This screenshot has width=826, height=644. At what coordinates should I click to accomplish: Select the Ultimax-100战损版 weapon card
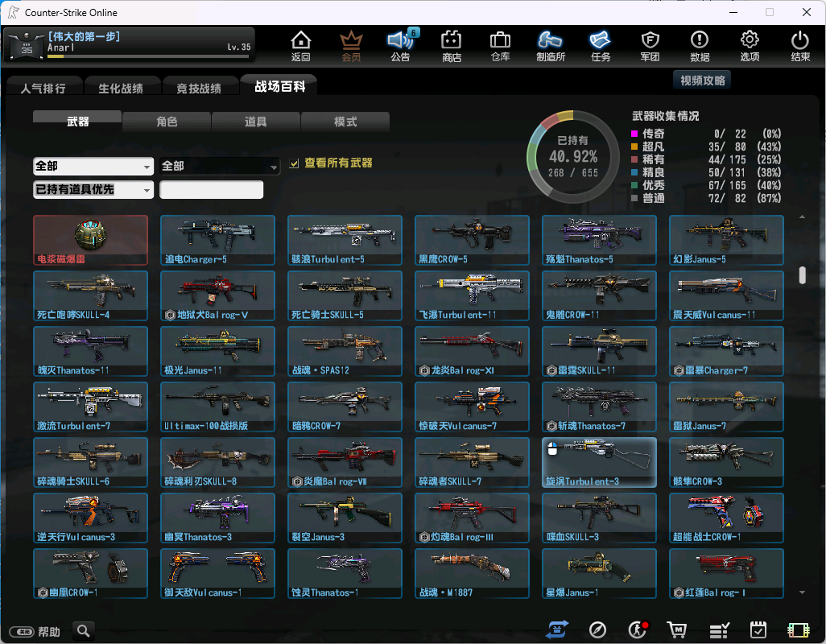click(217, 407)
